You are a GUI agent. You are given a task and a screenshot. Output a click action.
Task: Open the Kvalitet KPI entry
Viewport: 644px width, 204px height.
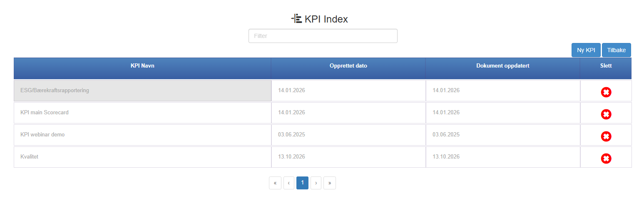click(x=142, y=157)
